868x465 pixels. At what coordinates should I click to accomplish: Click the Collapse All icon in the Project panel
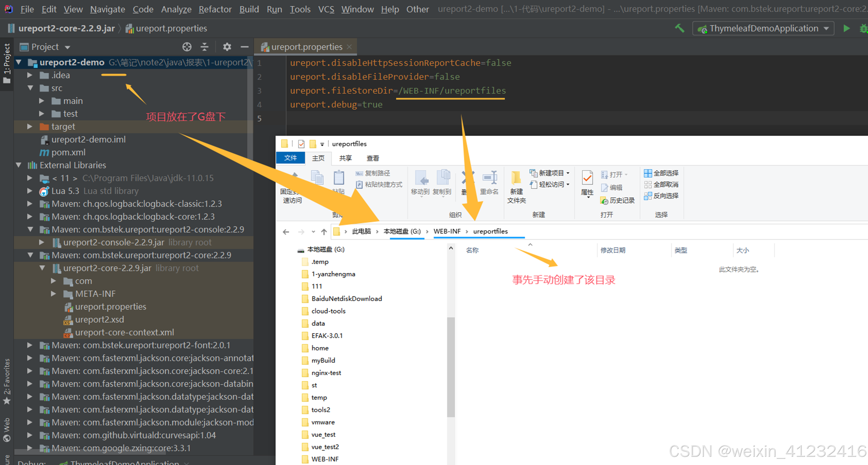(204, 47)
